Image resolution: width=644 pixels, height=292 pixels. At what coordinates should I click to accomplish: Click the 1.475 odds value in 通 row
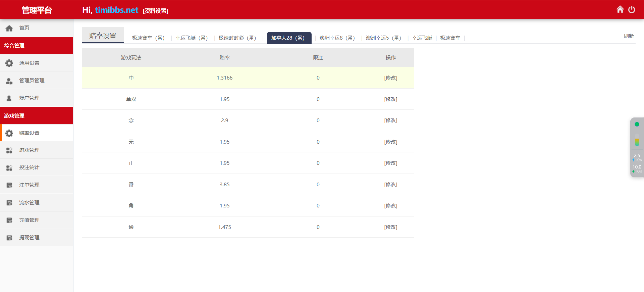(x=224, y=227)
